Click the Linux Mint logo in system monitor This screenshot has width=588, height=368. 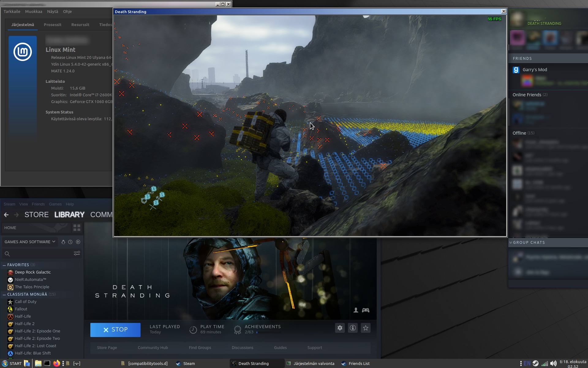[23, 52]
